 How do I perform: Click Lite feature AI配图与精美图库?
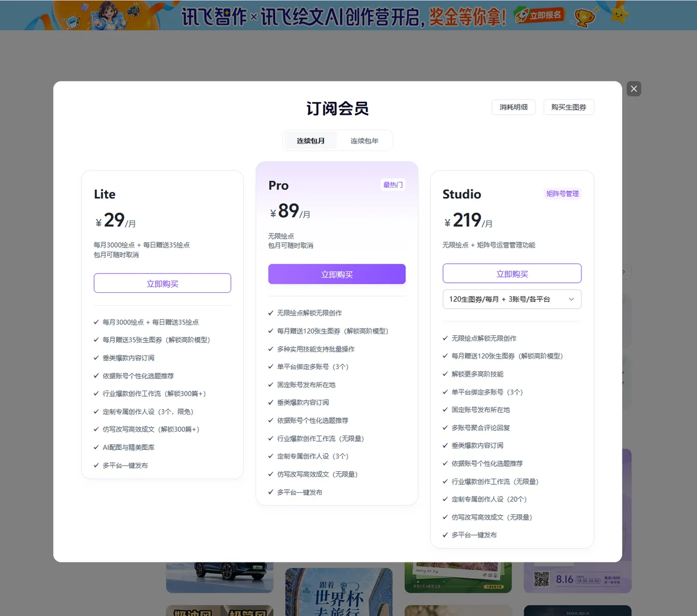tap(124, 447)
